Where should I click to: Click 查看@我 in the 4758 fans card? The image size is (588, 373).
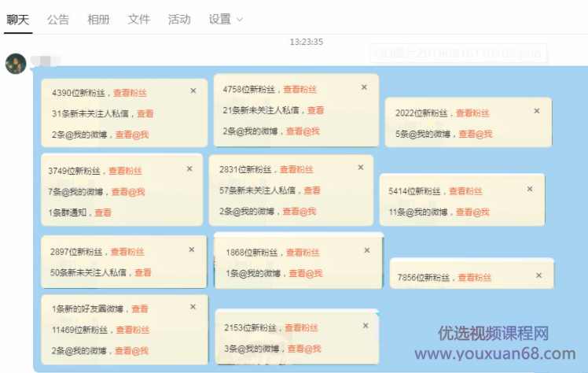303,131
